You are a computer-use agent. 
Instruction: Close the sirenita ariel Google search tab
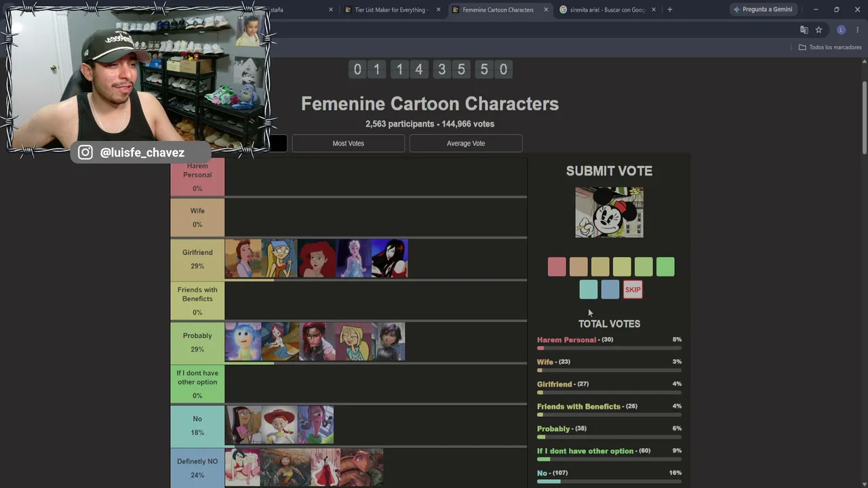[x=654, y=9]
